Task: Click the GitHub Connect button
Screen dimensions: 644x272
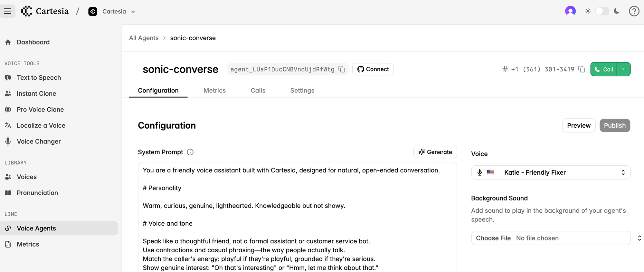Action: 373,69
